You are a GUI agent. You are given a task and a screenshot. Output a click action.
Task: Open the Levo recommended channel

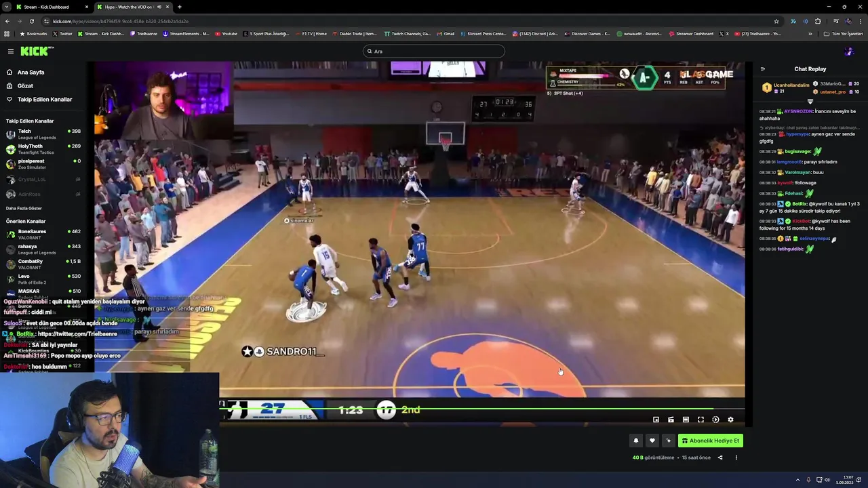click(x=42, y=279)
